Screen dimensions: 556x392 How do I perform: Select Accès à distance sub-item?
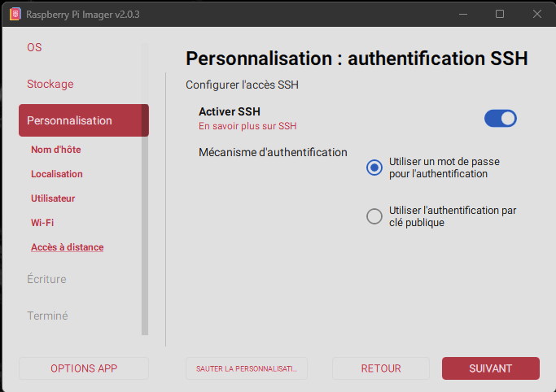point(67,247)
